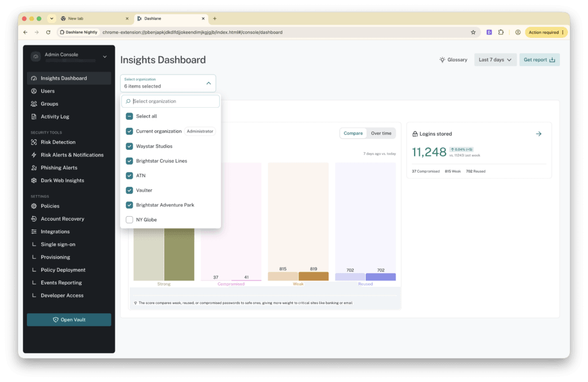The width and height of the screenshot is (588, 382).
Task: Open a new browser tab
Action: 215,18
